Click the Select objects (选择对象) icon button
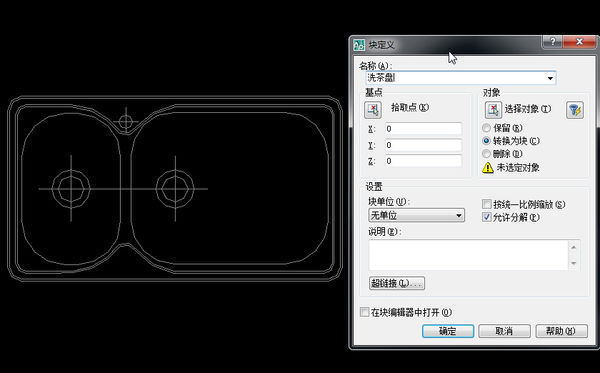Screen dimensions: 600x373 (x=493, y=110)
